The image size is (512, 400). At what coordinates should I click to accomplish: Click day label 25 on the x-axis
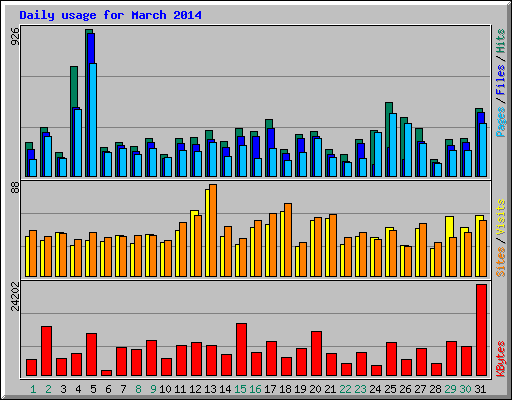(x=390, y=389)
